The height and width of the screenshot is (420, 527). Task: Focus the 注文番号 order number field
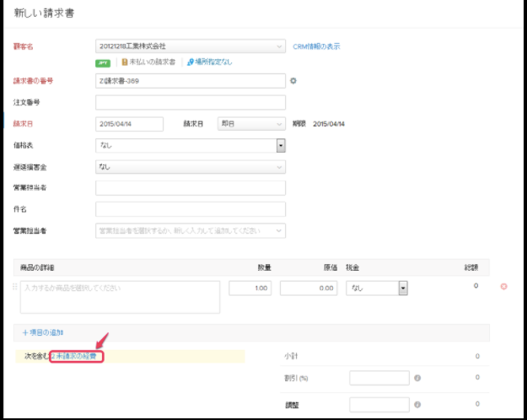(191, 103)
